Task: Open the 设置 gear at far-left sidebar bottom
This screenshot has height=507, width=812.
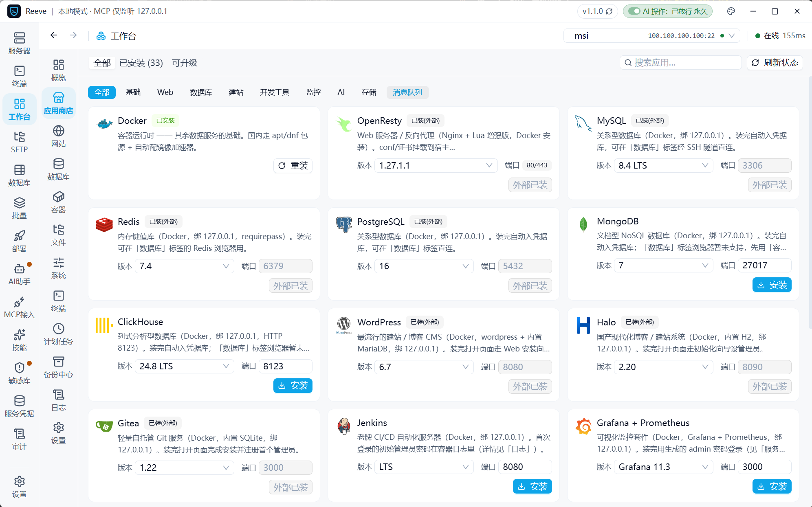Action: [19, 486]
